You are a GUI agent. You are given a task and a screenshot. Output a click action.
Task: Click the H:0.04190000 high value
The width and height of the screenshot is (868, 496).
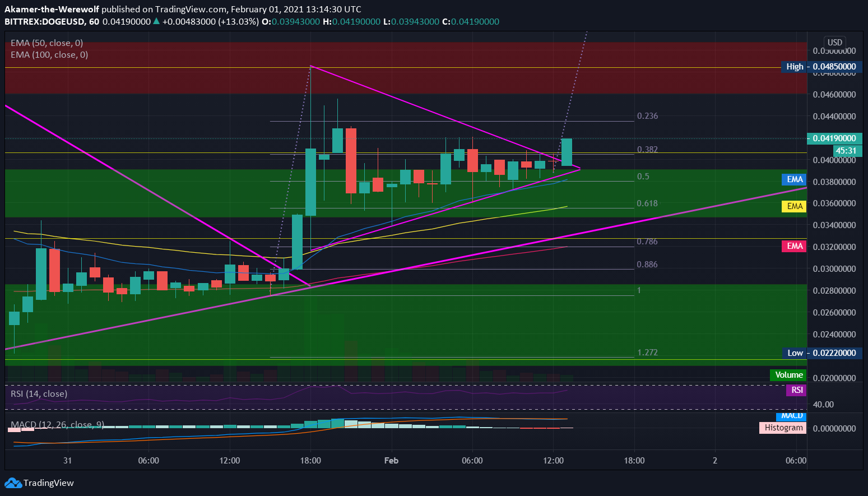pos(351,21)
